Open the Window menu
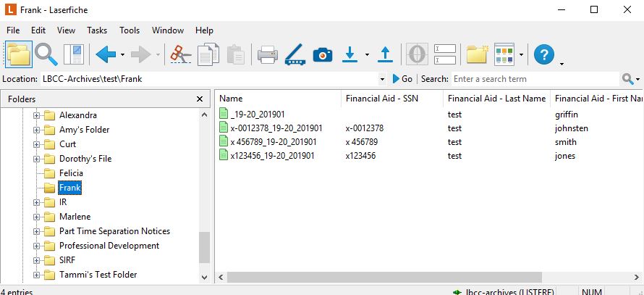 [x=167, y=30]
